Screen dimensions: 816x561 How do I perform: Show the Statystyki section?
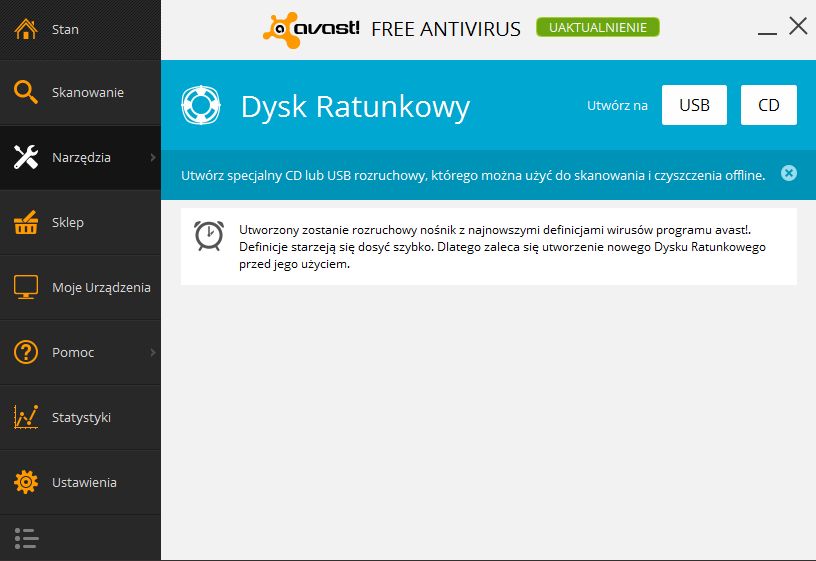click(x=80, y=417)
